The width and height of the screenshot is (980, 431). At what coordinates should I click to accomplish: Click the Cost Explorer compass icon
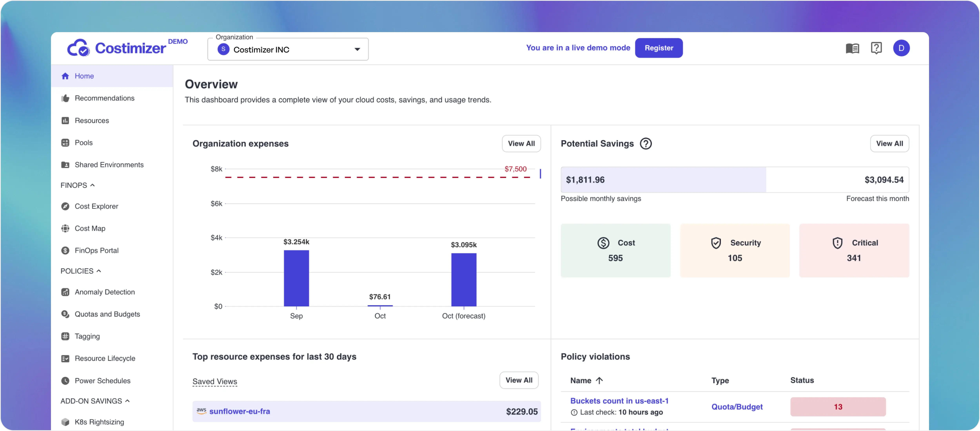tap(65, 206)
